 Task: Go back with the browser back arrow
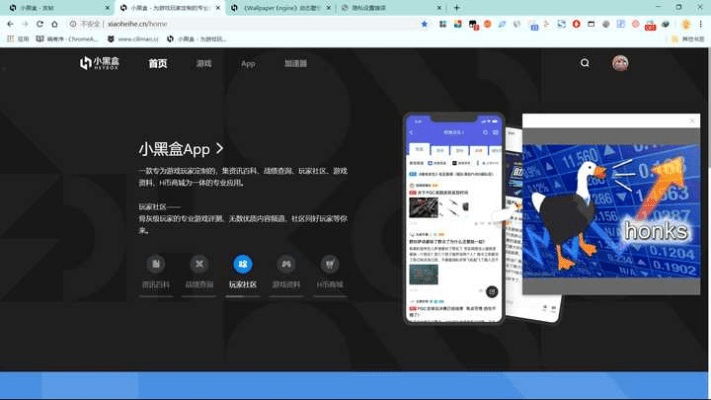point(10,24)
